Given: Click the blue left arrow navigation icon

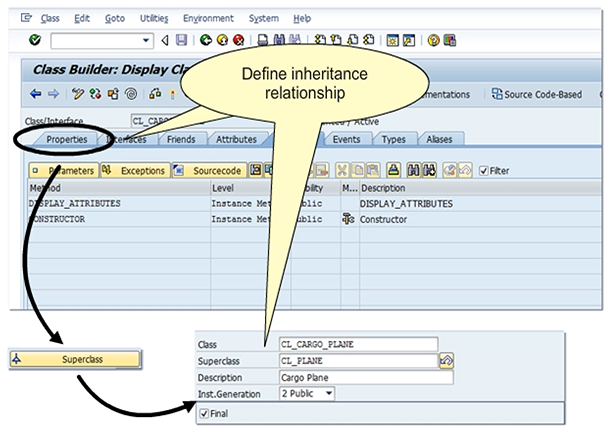Looking at the screenshot, I should 36,95.
